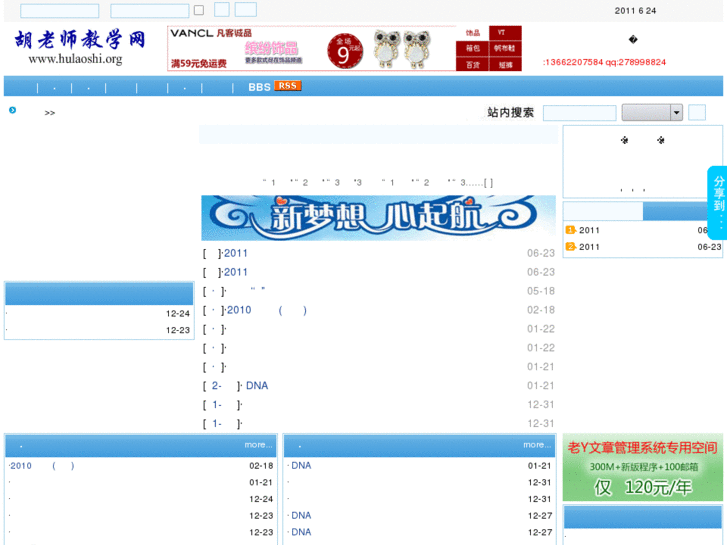Image resolution: width=727 pixels, height=545 pixels.
Task: Click the 05-18 date in article list
Action: pyautogui.click(x=541, y=291)
